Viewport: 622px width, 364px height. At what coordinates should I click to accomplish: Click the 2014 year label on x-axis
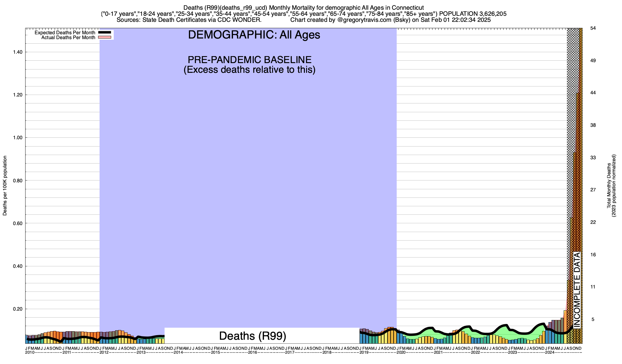(x=179, y=352)
